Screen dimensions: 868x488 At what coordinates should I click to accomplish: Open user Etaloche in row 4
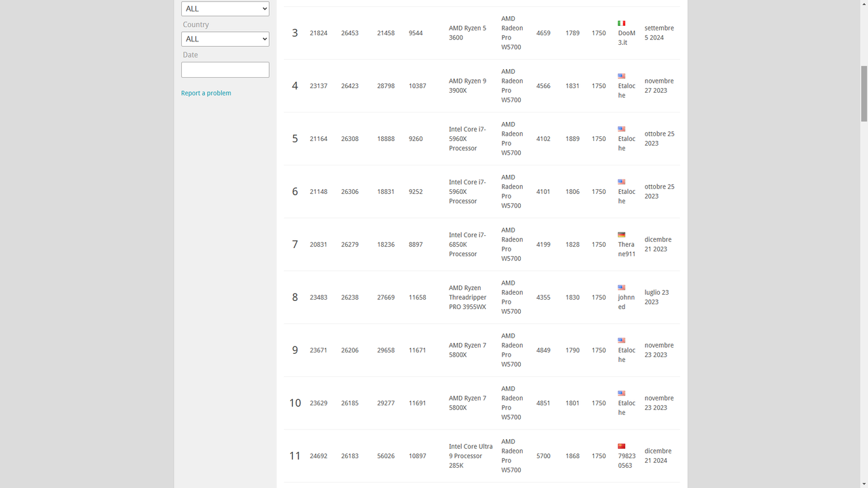pyautogui.click(x=627, y=91)
